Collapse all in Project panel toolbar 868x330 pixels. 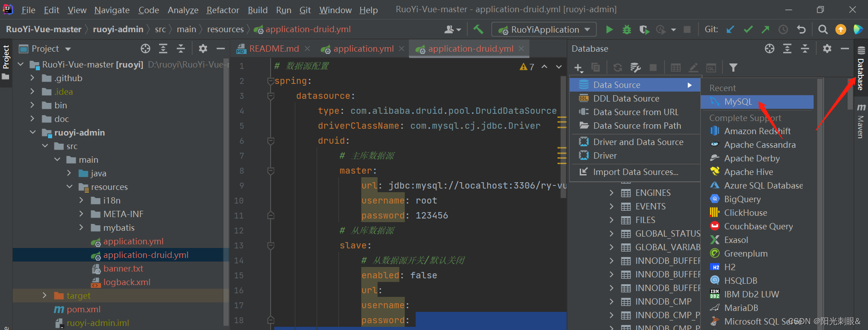[x=181, y=49]
